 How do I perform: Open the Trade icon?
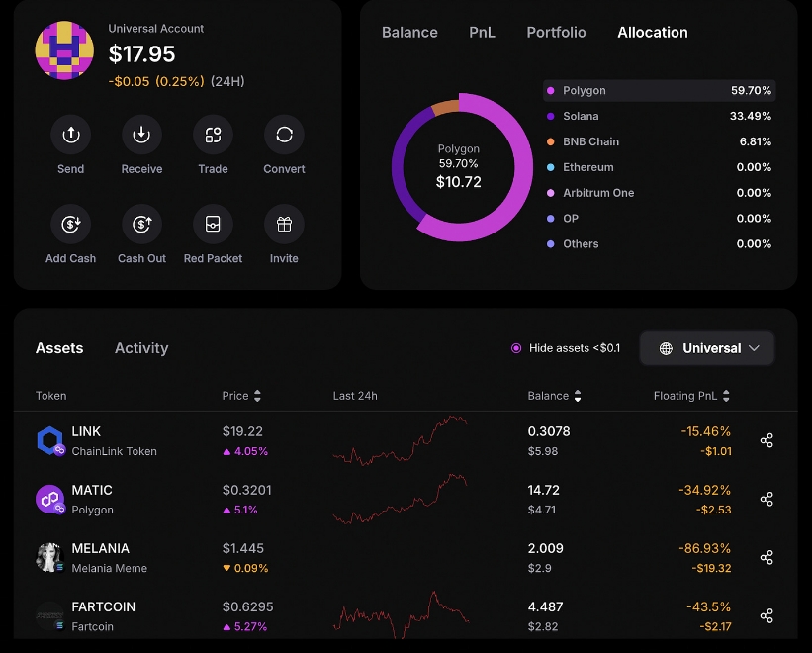[x=213, y=135]
